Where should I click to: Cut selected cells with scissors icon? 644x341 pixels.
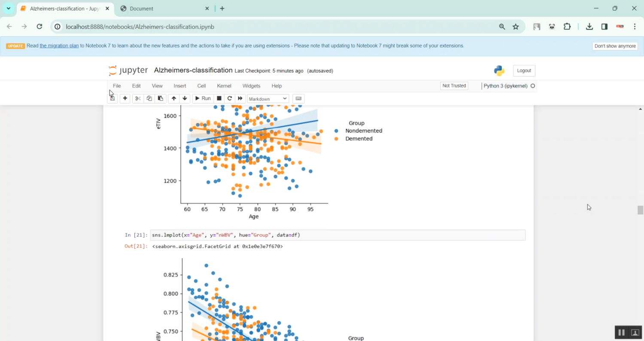(138, 98)
